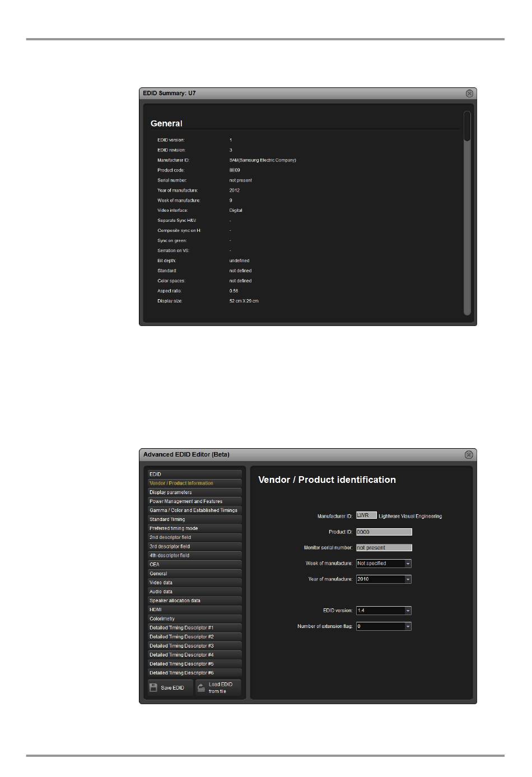The image size is (532, 777).
Task: Open the CEA section
Action: [195, 565]
